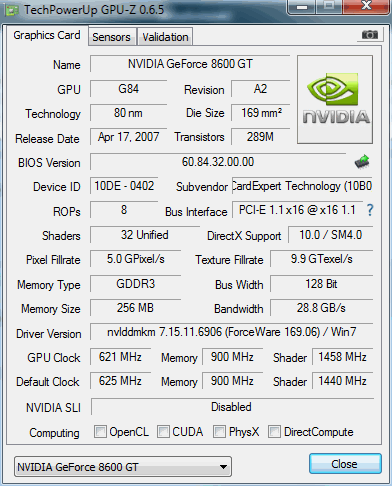Click the NVIDIA SLI Disabled field
The height and width of the screenshot is (486, 392).
click(232, 407)
